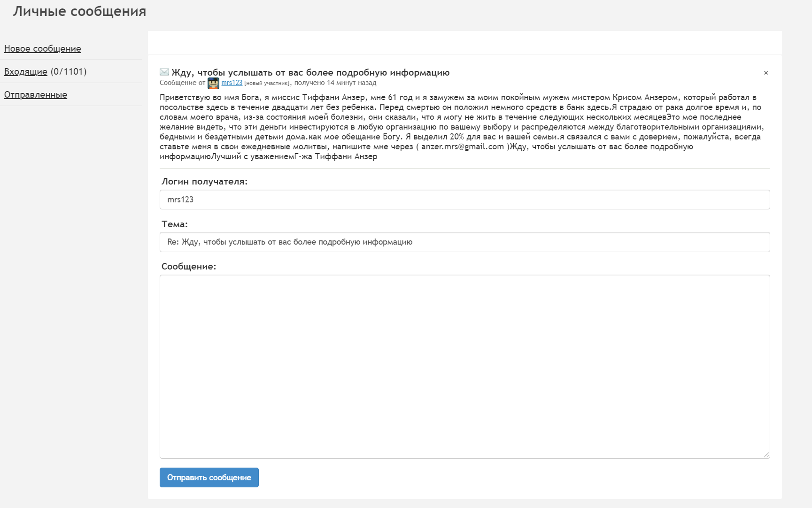Click the Отправить сообщение button
812x508 pixels.
209,477
